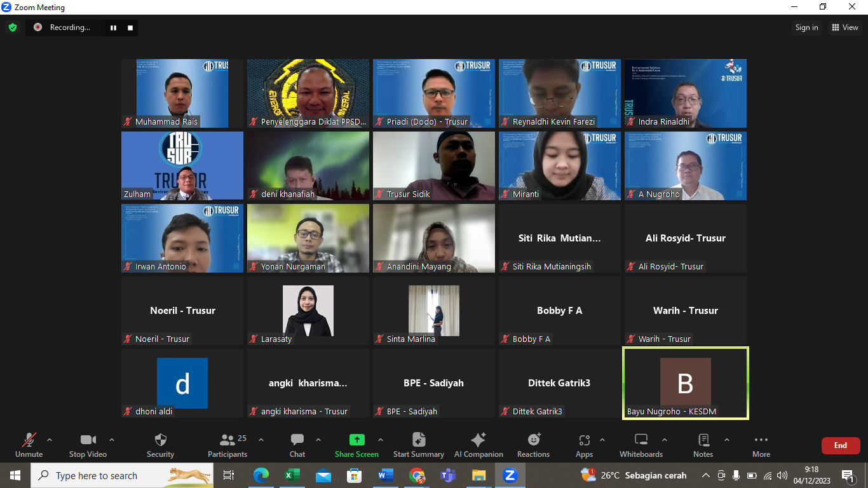Click the green encryption shield icon
Image resolution: width=868 pixels, height=488 pixels.
(13, 27)
